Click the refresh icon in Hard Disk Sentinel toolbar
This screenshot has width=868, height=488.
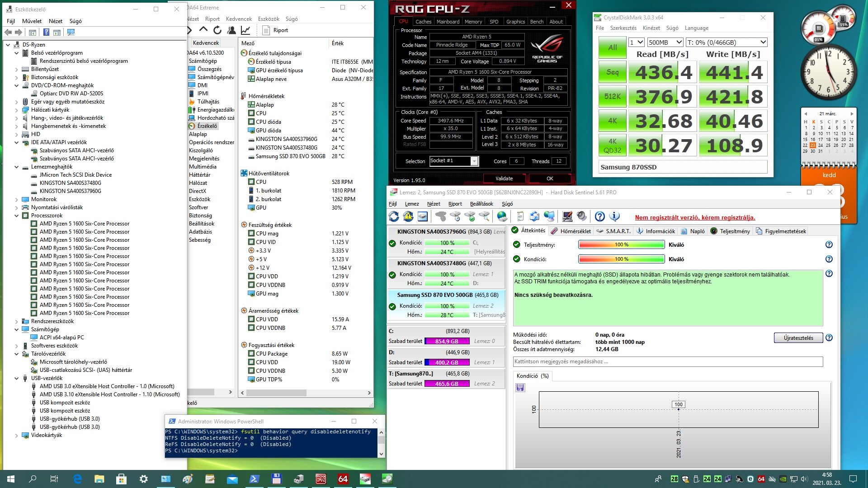394,217
